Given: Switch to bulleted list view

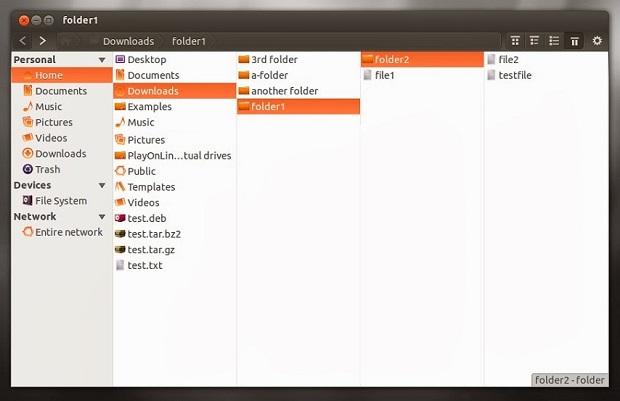Looking at the screenshot, I should 554,41.
